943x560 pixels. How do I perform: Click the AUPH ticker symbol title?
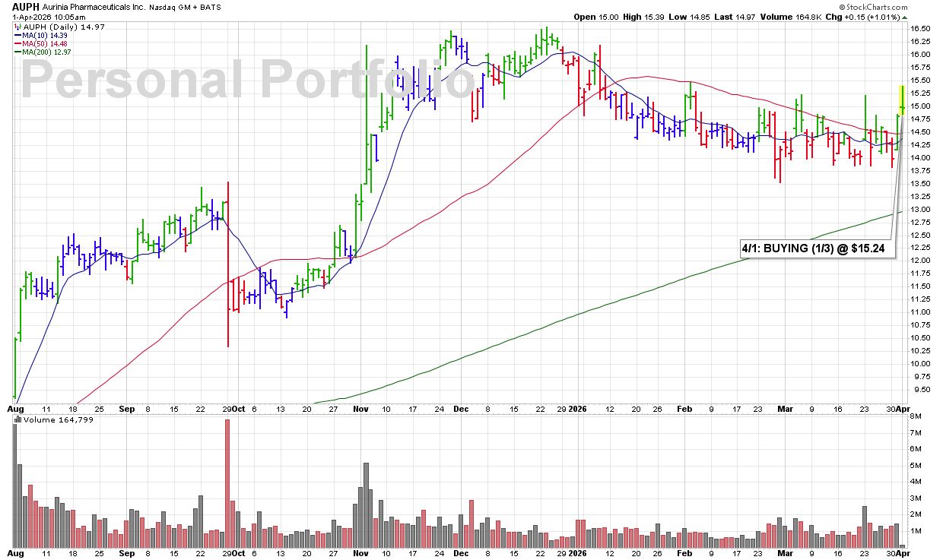coord(26,5)
